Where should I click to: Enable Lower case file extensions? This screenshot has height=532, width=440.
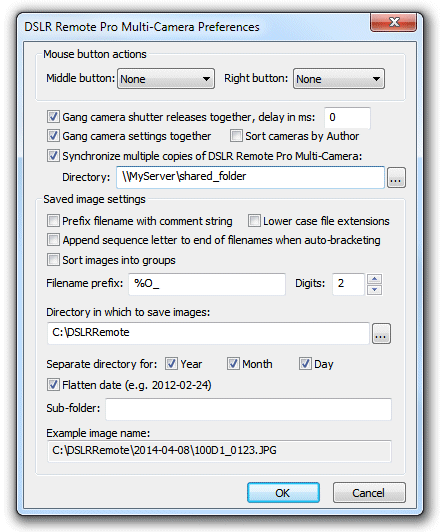[254, 221]
